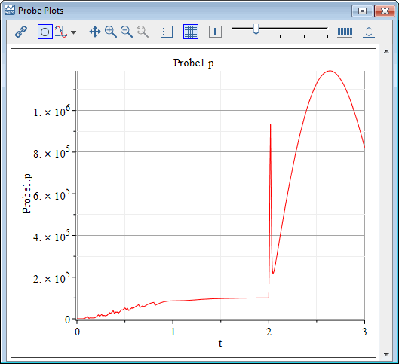
Task: Click the link plots chain icon
Action: [x=21, y=32]
